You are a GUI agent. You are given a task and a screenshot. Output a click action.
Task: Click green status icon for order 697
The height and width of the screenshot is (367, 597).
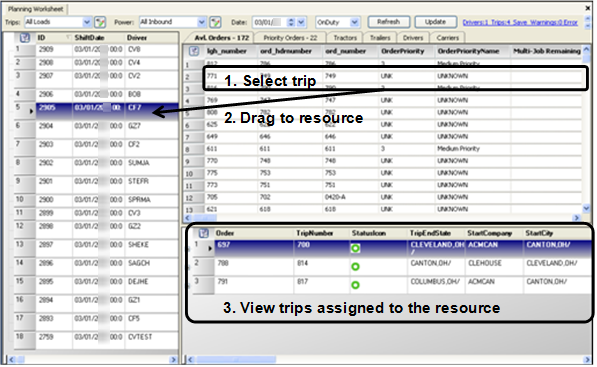(355, 249)
